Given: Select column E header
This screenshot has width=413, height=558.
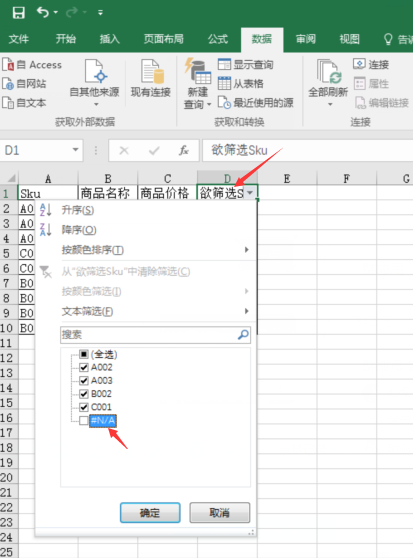Looking at the screenshot, I should click(287, 178).
